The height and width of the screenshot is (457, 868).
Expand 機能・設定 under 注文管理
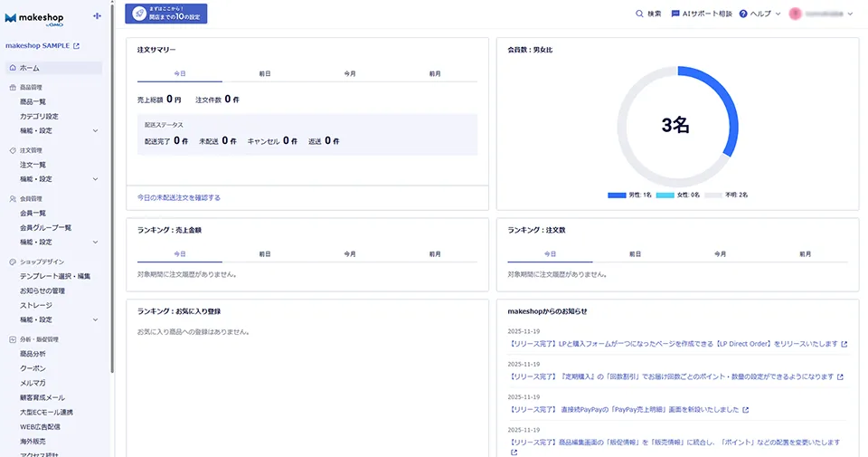[96, 179]
